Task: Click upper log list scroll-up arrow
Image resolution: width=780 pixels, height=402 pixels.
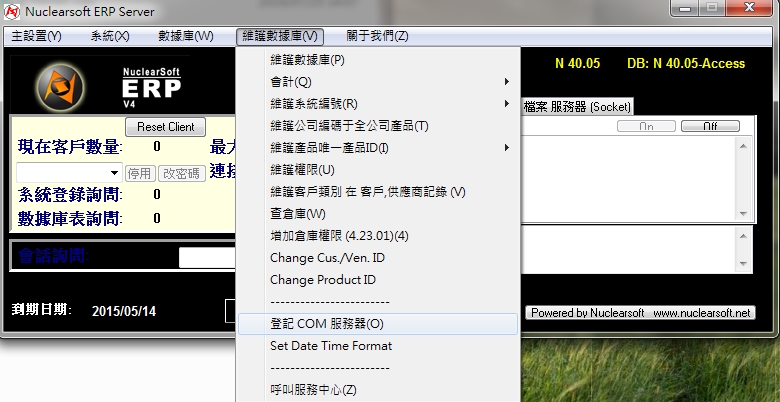Action: click(x=743, y=146)
